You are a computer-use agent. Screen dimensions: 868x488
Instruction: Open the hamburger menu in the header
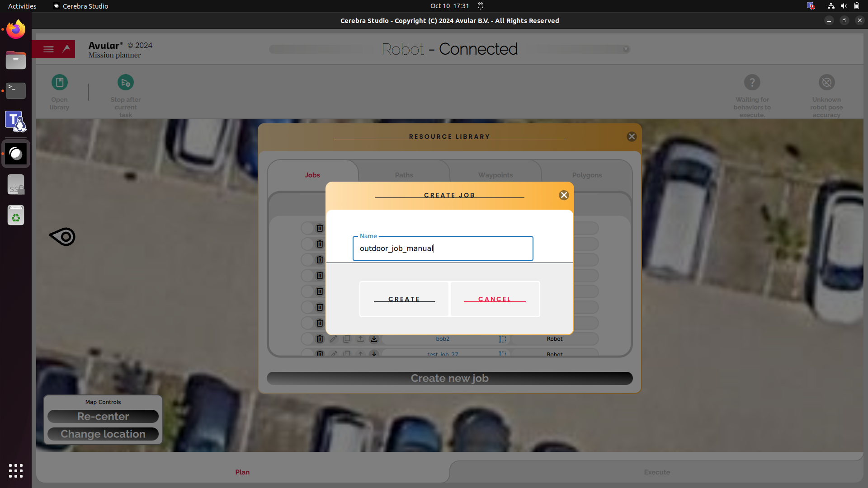click(48, 49)
